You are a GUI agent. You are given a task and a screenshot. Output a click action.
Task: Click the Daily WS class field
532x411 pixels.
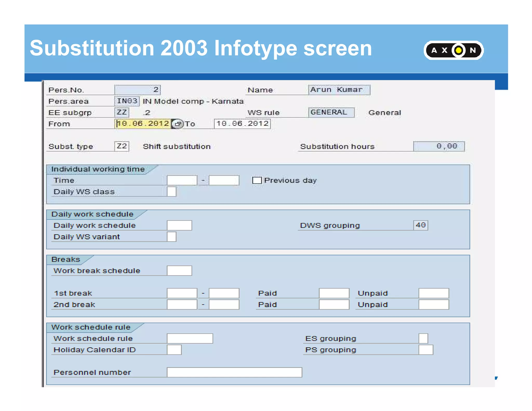171,191
